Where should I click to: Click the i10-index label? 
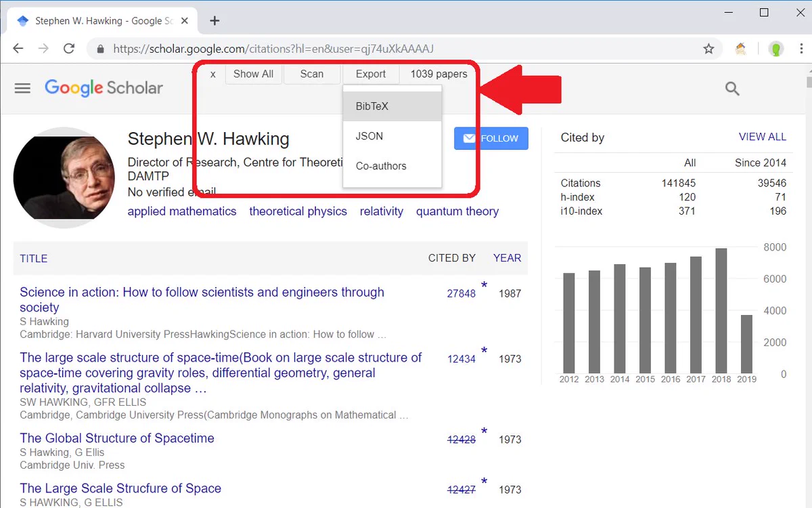tap(581, 211)
